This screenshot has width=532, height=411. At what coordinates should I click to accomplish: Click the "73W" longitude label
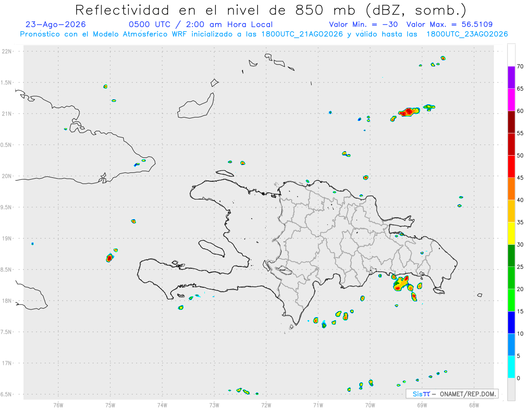tap(214, 405)
